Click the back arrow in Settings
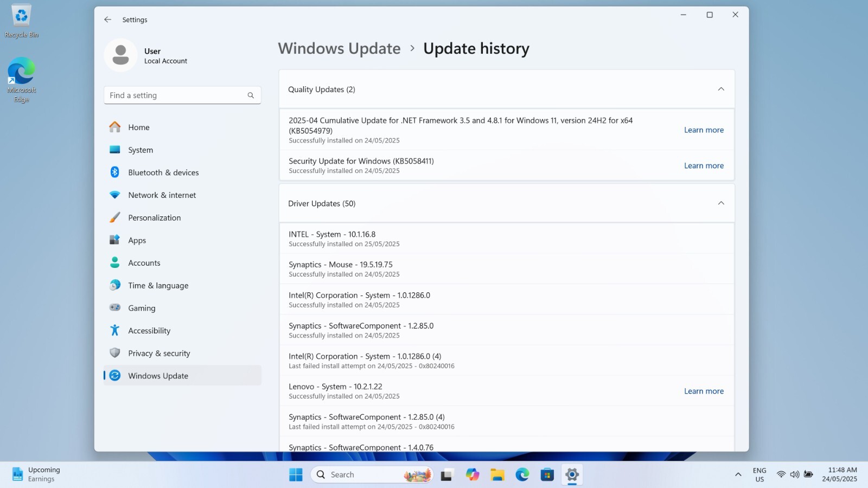This screenshot has width=868, height=488. (x=107, y=20)
